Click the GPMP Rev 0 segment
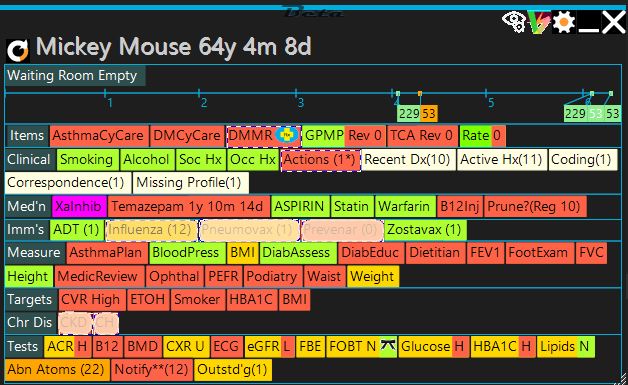628x385 pixels. (364, 136)
